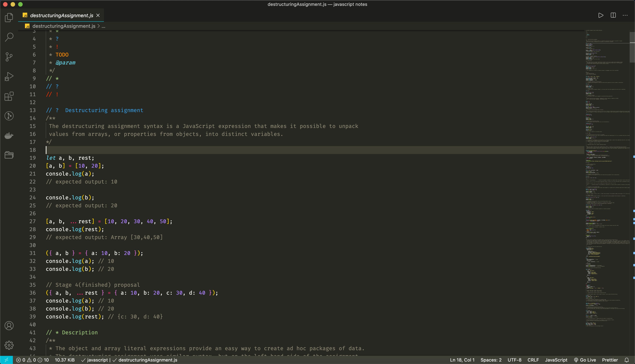Change CRLF end of line sequence
The image size is (635, 364).
[533, 360]
